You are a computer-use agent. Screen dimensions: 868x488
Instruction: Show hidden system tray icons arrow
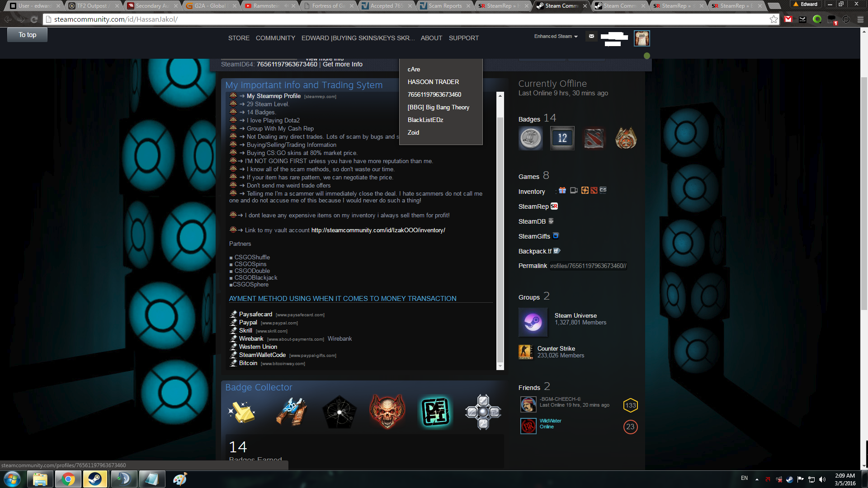757,479
